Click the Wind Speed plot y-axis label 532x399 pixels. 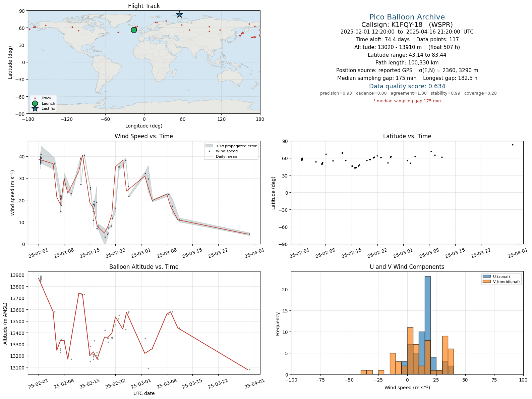pyautogui.click(x=13, y=193)
